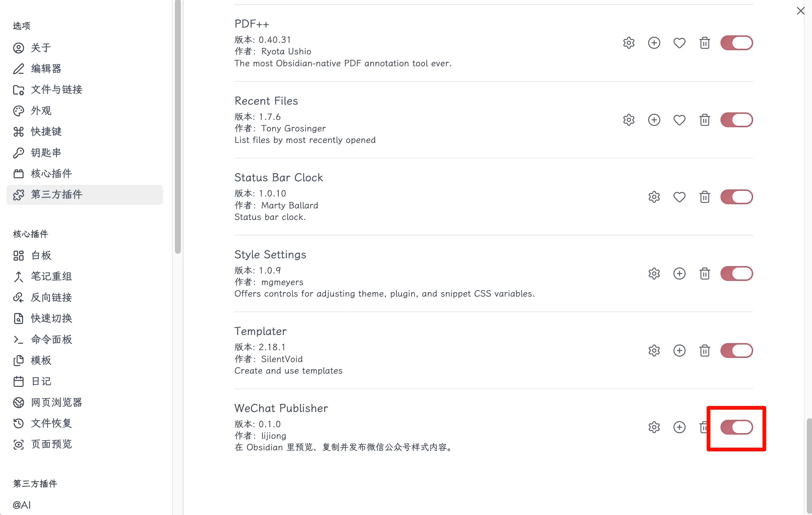Viewport: 812px width, 515px height.
Task: Open Style Settings options gear
Action: 654,274
